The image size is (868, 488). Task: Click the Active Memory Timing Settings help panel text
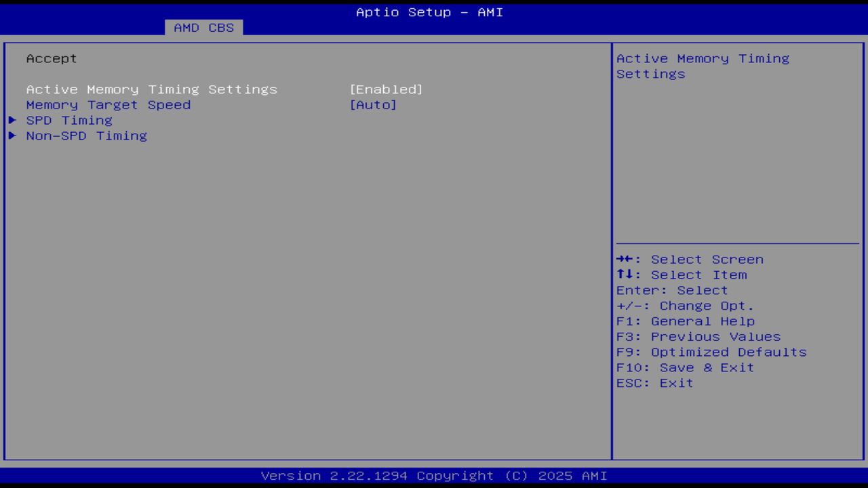click(x=703, y=66)
